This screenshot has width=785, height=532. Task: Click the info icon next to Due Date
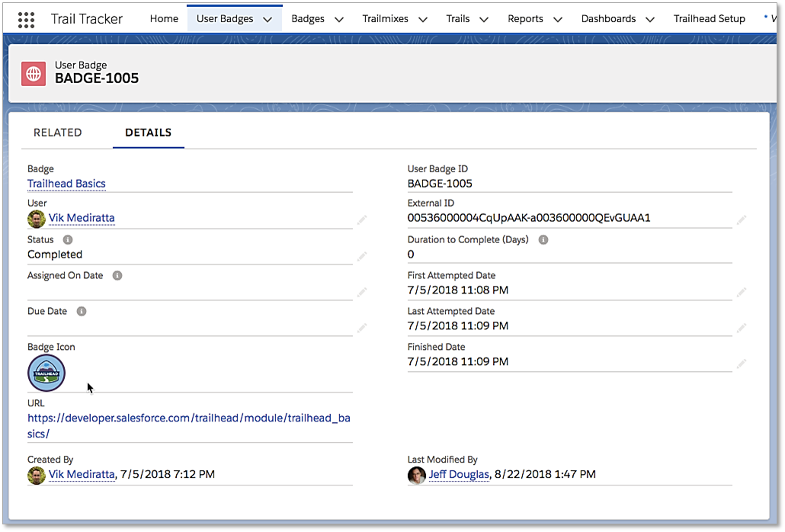point(80,311)
